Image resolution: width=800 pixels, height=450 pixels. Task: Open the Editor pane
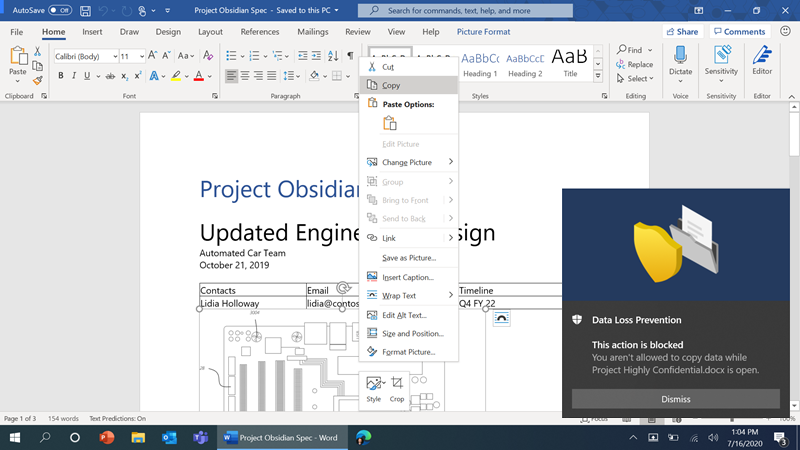pyautogui.click(x=762, y=60)
